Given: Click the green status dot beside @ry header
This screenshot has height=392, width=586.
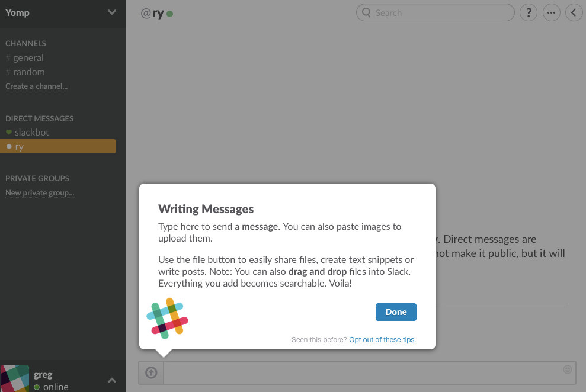Looking at the screenshot, I should 169,14.
